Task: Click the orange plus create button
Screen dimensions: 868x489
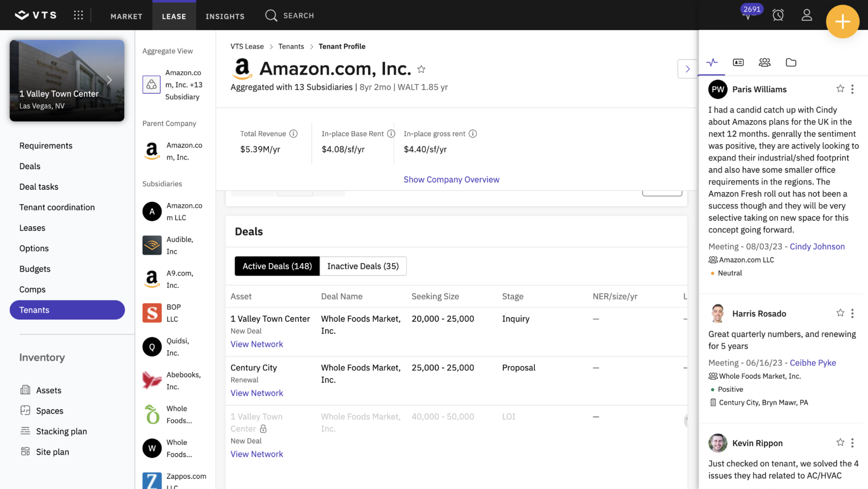Action: click(x=842, y=22)
